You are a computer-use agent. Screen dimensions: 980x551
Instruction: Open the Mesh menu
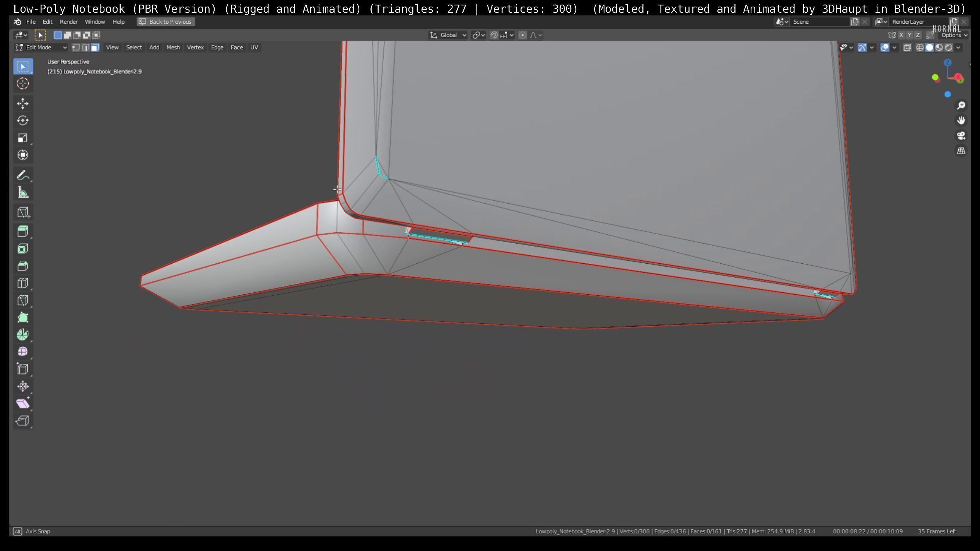coord(173,48)
